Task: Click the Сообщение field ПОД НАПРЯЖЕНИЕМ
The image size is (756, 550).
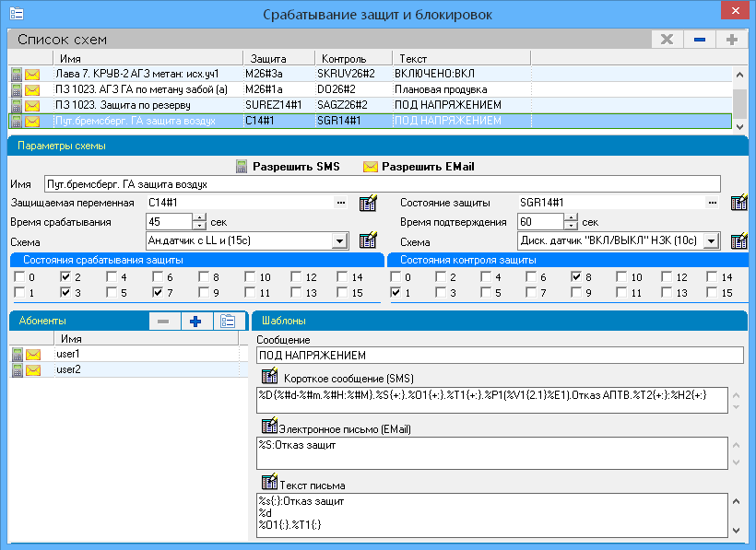Action: (500, 356)
